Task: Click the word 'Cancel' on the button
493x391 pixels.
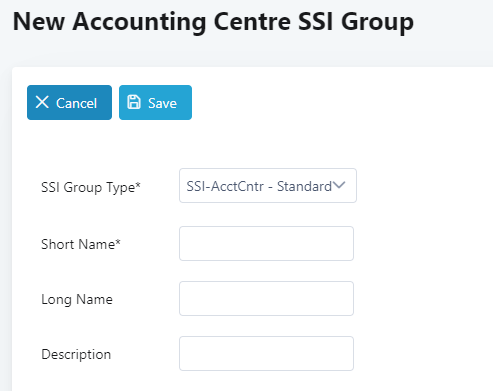Action: 76,103
